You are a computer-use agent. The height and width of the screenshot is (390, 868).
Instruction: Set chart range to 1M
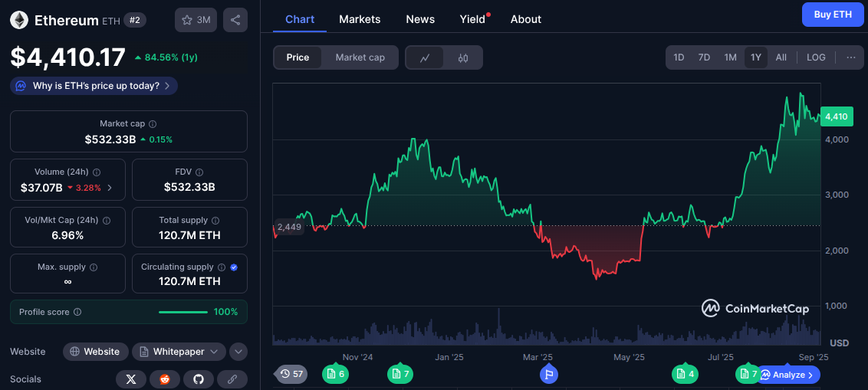point(730,57)
